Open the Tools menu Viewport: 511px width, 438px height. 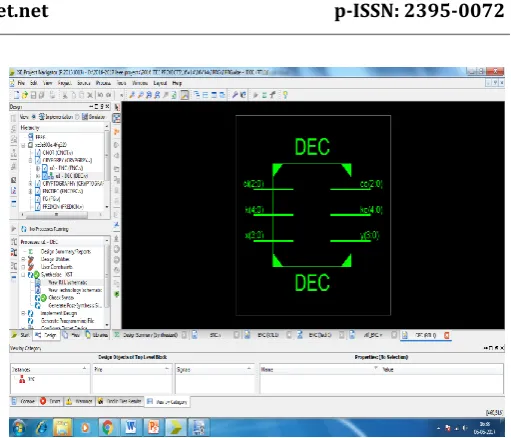click(x=121, y=83)
